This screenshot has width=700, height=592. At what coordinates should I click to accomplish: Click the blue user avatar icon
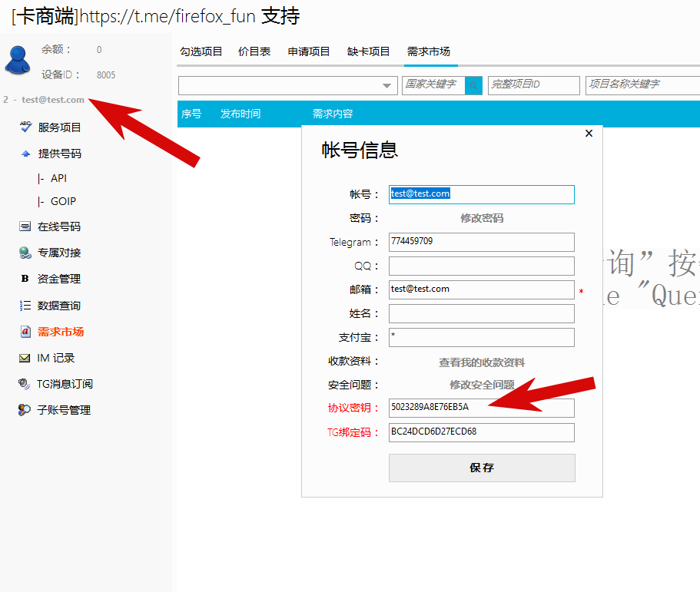18,60
